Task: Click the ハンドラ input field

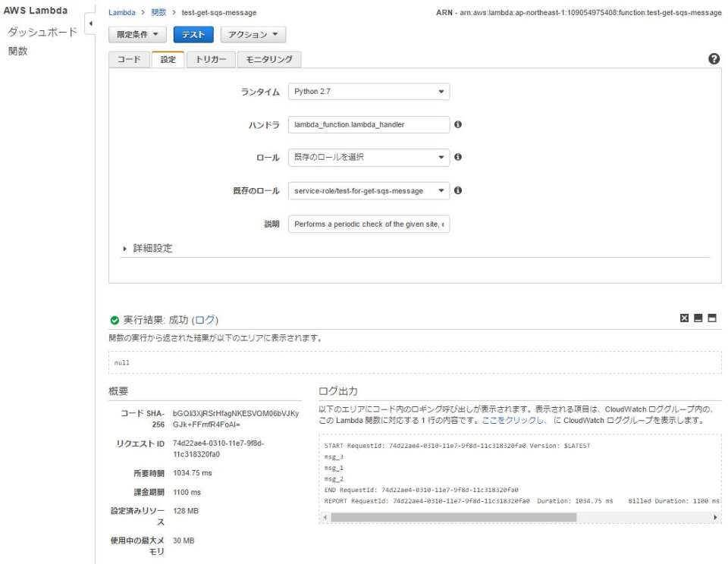Action: tap(369, 124)
